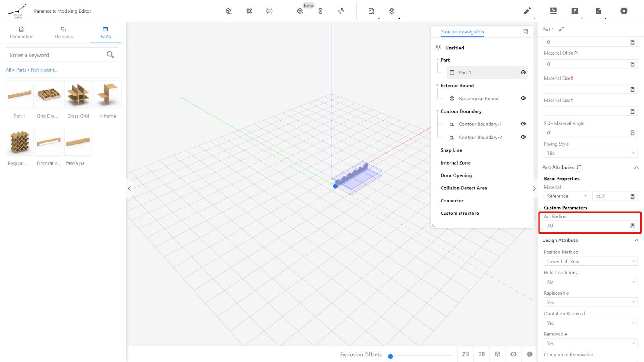Image resolution: width=644 pixels, height=362 pixels.
Task: Rename Part 1 using the pencil icon
Action: [x=561, y=29]
